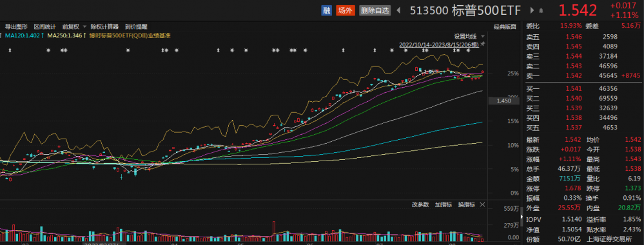
Task: Click the 溢折率 value 1.85%
Action: [x=632, y=219]
